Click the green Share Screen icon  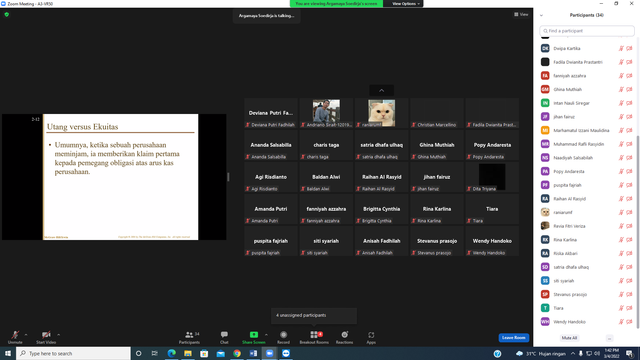tap(253, 335)
